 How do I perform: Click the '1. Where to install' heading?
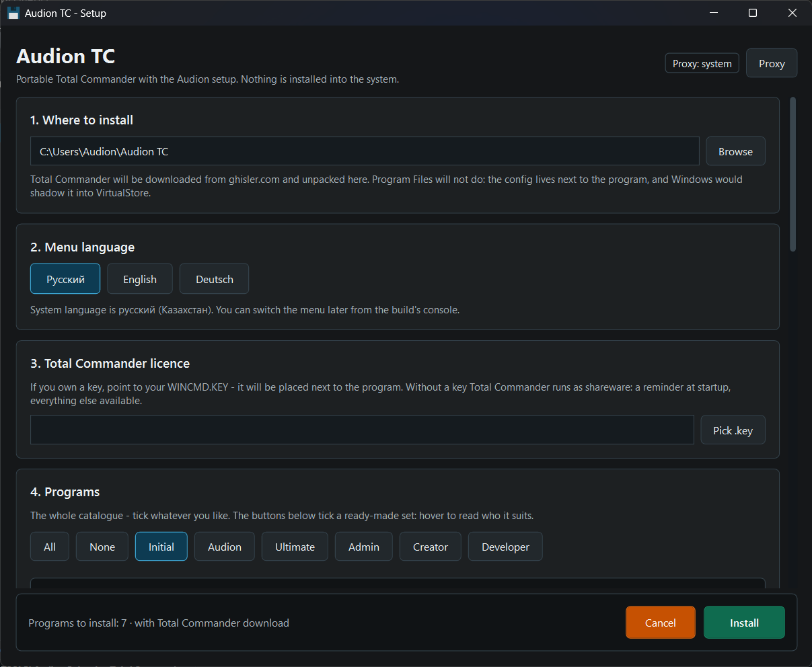coord(81,120)
